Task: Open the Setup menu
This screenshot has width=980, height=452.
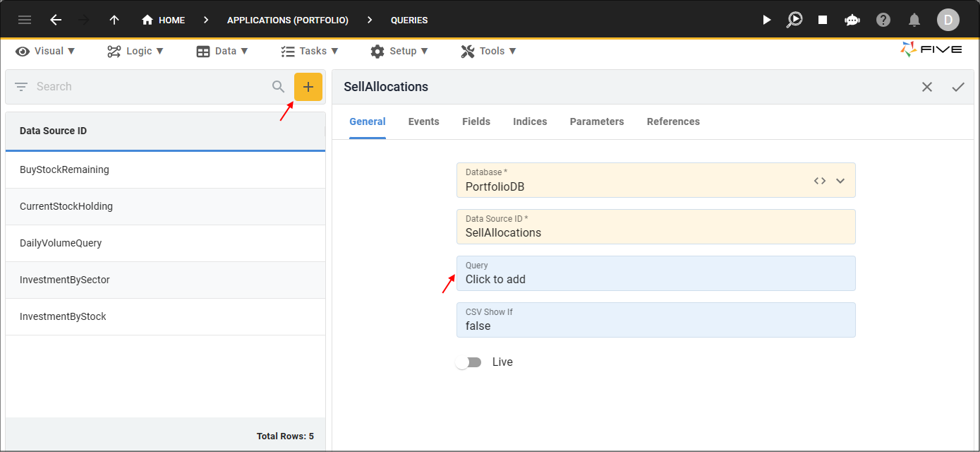Action: pyautogui.click(x=399, y=51)
